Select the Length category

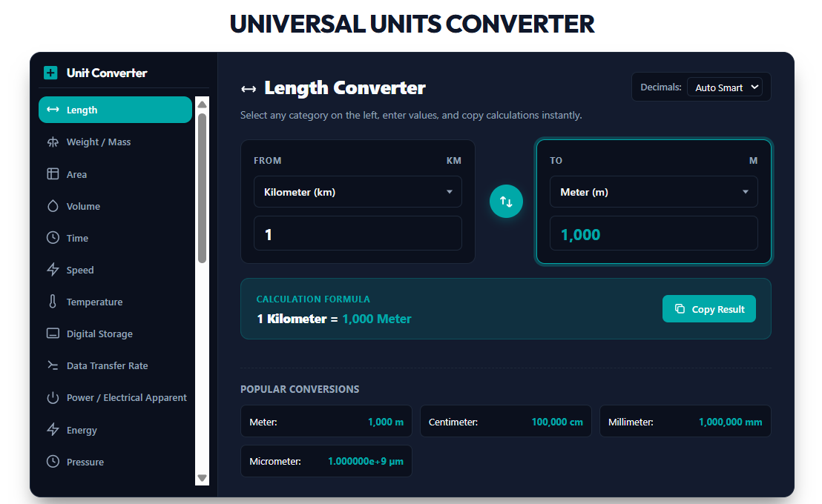pos(115,110)
